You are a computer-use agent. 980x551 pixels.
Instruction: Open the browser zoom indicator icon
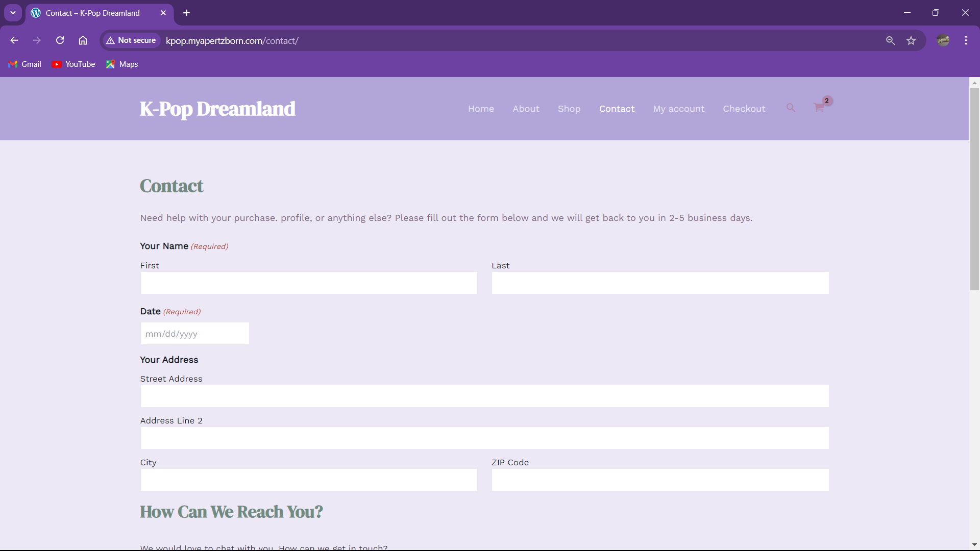coord(890,41)
